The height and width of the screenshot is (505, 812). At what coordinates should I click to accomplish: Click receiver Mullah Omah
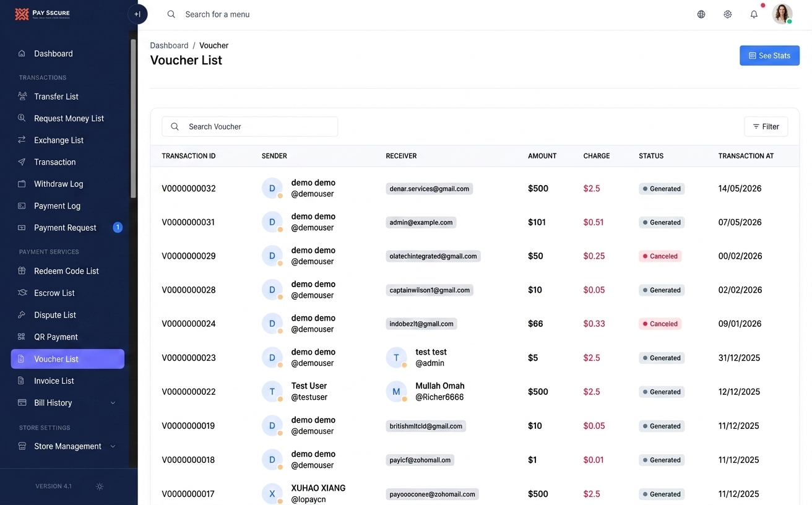[x=440, y=386]
